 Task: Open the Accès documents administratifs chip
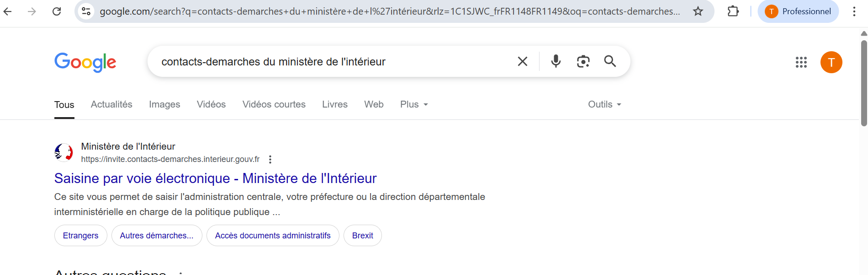(x=273, y=236)
